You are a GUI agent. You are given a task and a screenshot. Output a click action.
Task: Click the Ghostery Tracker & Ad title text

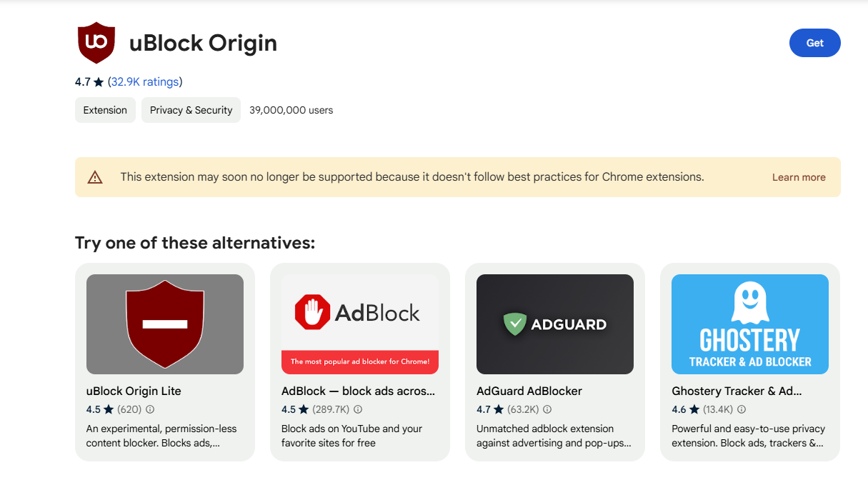click(x=737, y=391)
